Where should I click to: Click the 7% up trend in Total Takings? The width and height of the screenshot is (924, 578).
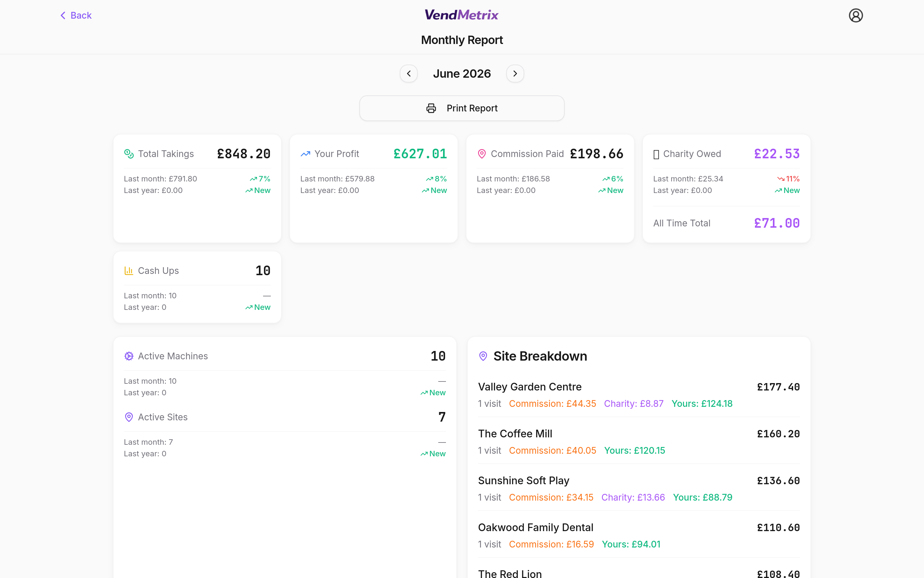[x=260, y=179]
